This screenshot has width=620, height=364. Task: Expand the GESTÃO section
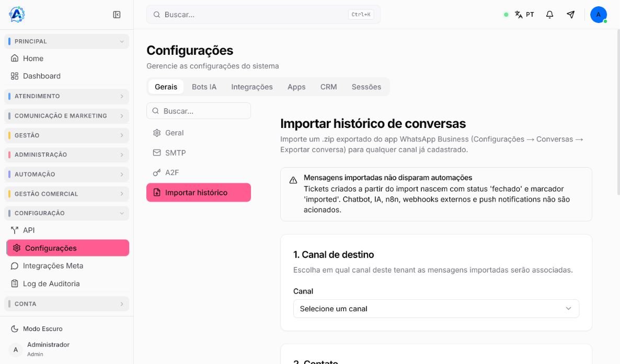click(x=66, y=135)
